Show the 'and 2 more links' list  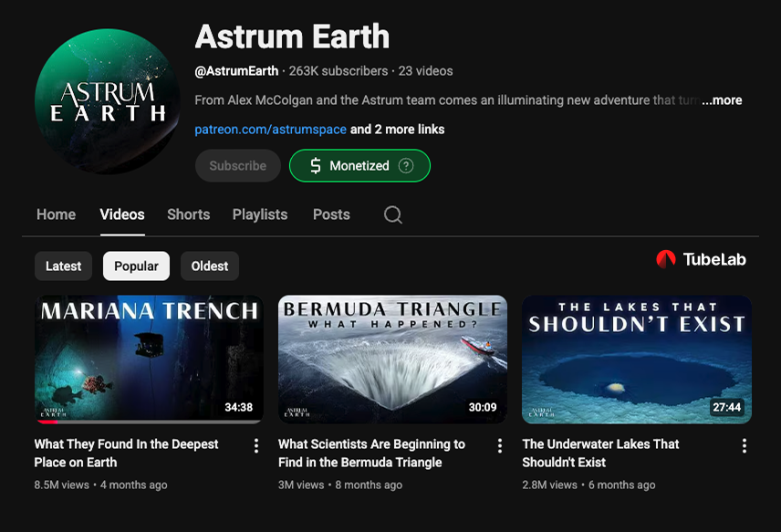[x=398, y=130]
